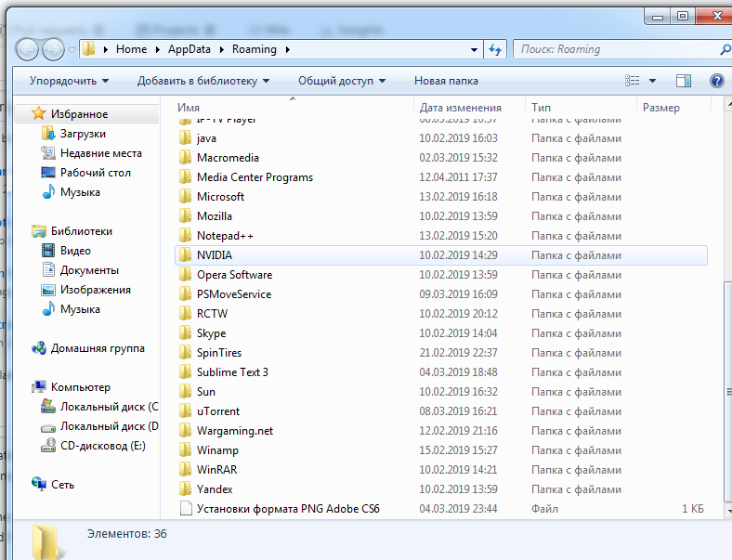Select the Microsoft folder icon
The width and height of the screenshot is (732, 560).
click(x=186, y=197)
